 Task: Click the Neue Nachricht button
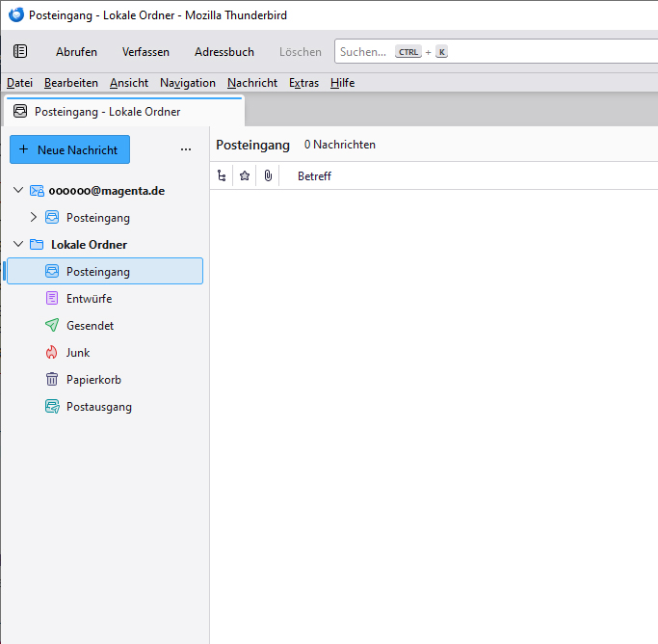[x=69, y=150]
